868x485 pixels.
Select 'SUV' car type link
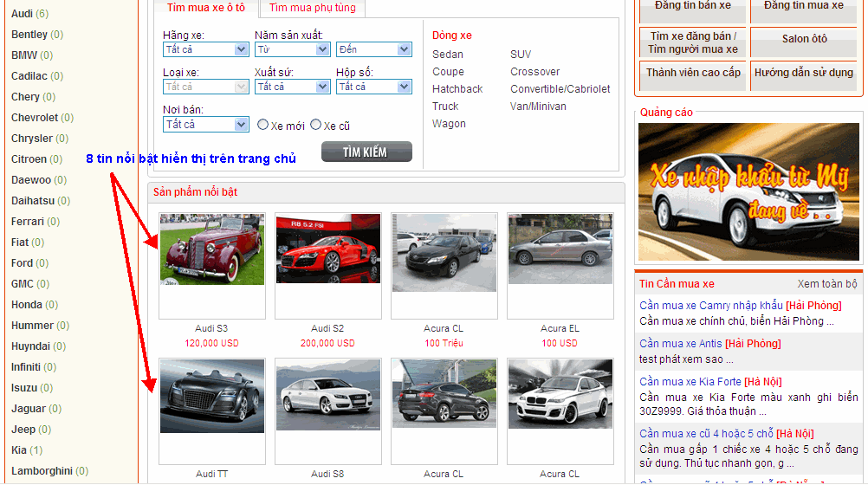point(521,55)
